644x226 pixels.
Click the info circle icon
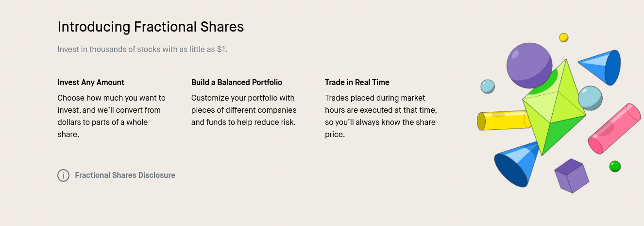pyautogui.click(x=63, y=175)
